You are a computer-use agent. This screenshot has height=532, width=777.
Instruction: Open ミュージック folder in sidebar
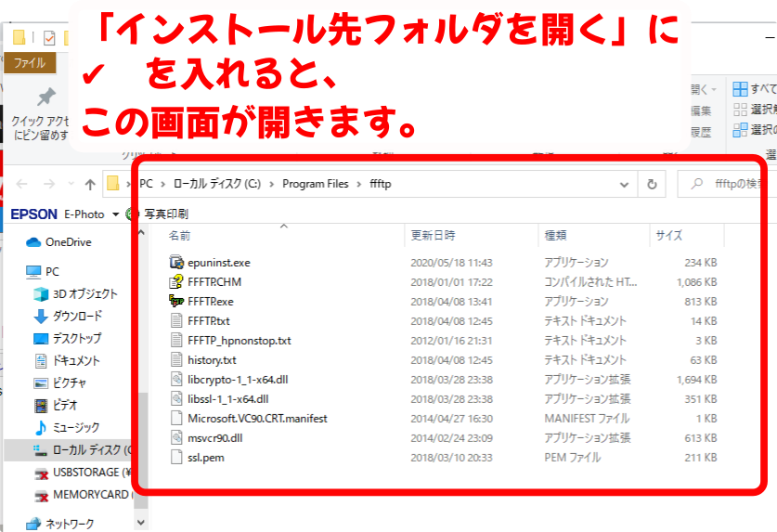[x=67, y=427]
